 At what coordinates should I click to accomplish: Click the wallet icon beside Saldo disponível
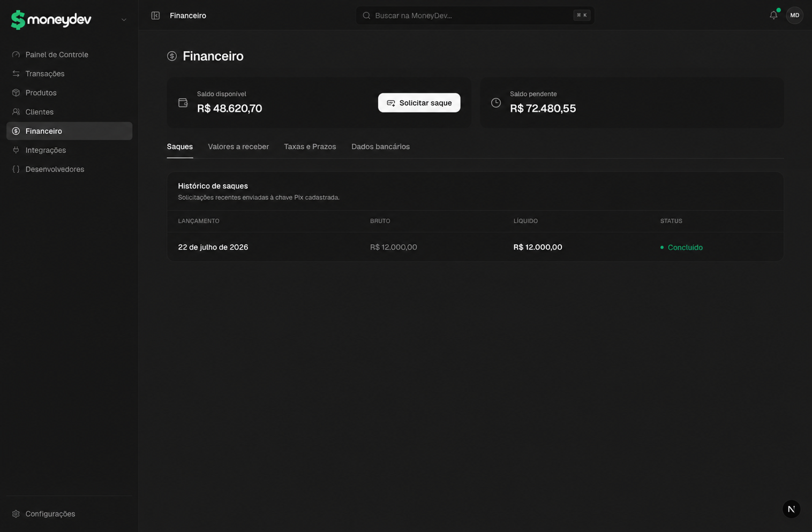(183, 103)
